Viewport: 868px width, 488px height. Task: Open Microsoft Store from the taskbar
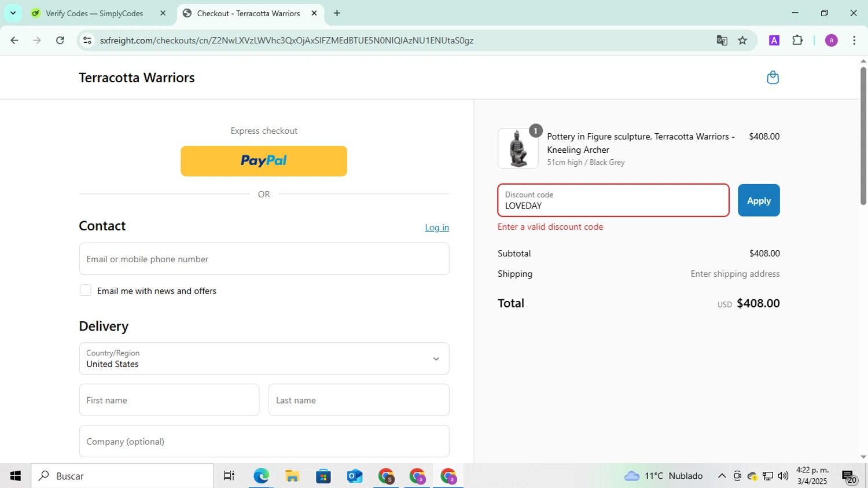point(323,476)
